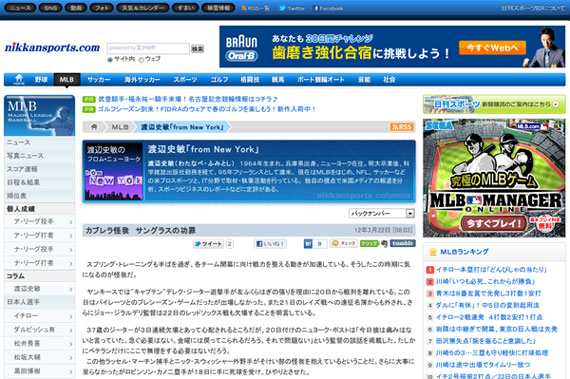The image size is (570, 379).
Task: Click the 天気&カレンダー pill in the top bar
Action: (143, 8)
